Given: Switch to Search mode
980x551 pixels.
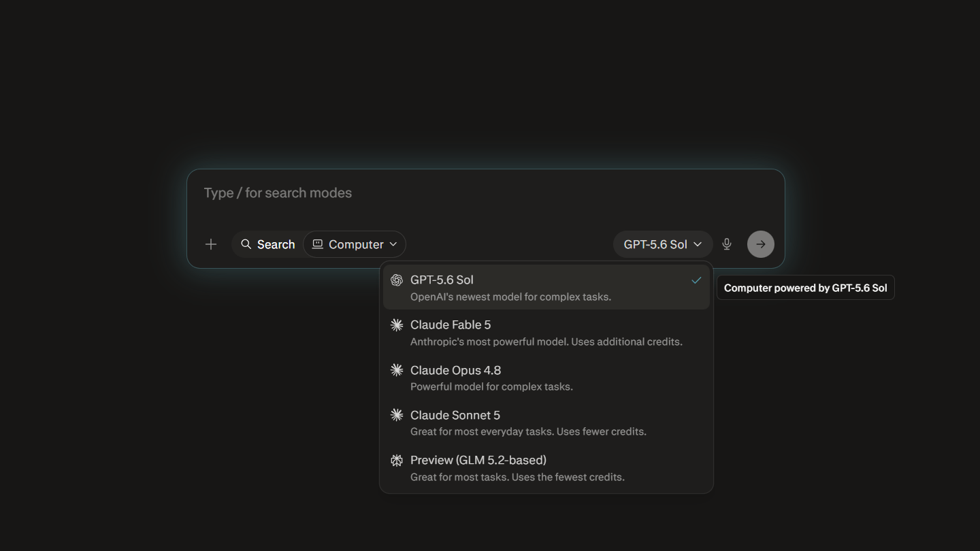Looking at the screenshot, I should [267, 244].
